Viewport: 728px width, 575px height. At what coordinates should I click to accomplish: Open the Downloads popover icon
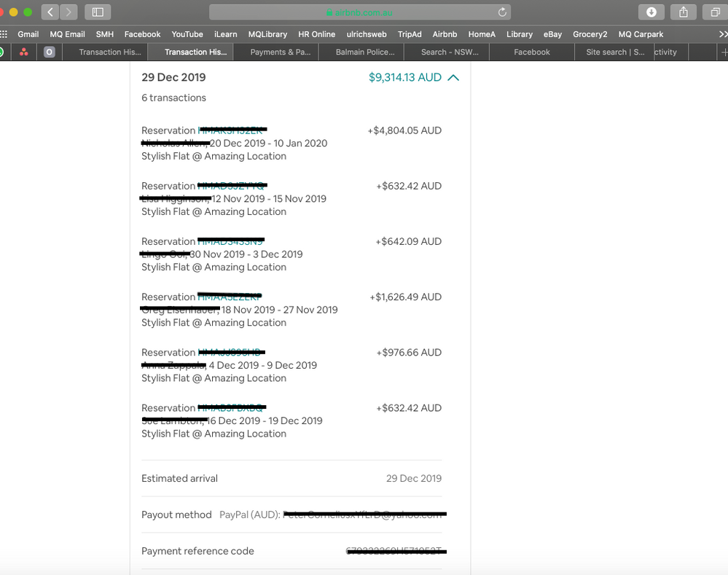pos(651,12)
